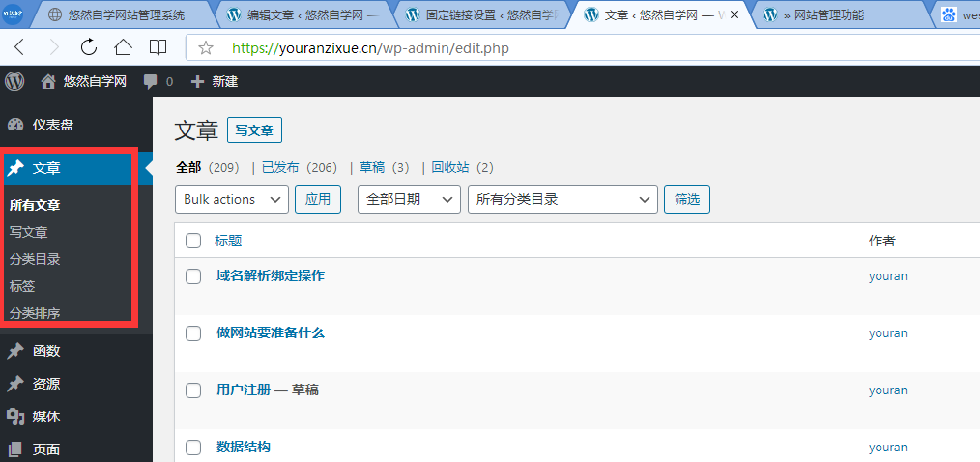Bookmark the page with the star icon
The height and width of the screenshot is (462, 980).
206,47
